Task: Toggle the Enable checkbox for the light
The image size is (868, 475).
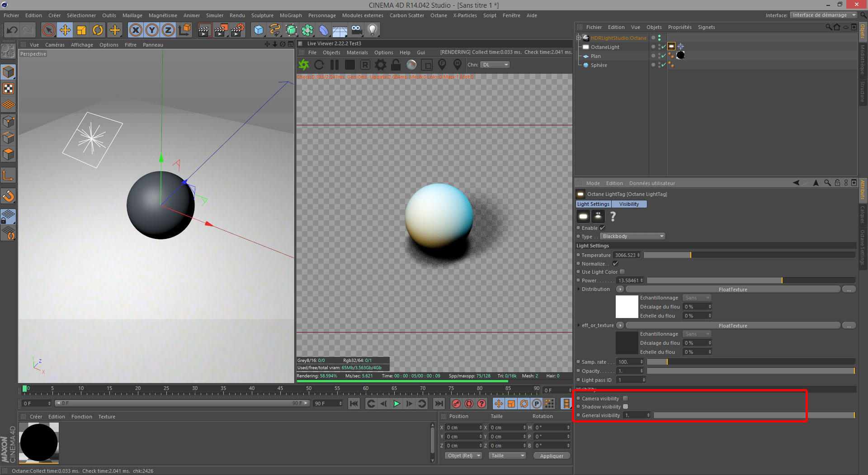Action: 602,228
